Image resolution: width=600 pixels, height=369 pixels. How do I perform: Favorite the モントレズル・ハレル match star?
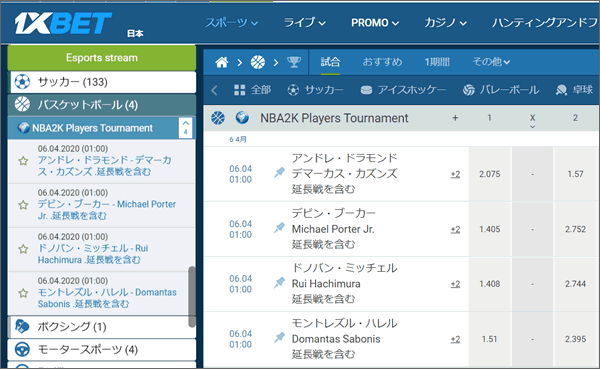pos(23,293)
